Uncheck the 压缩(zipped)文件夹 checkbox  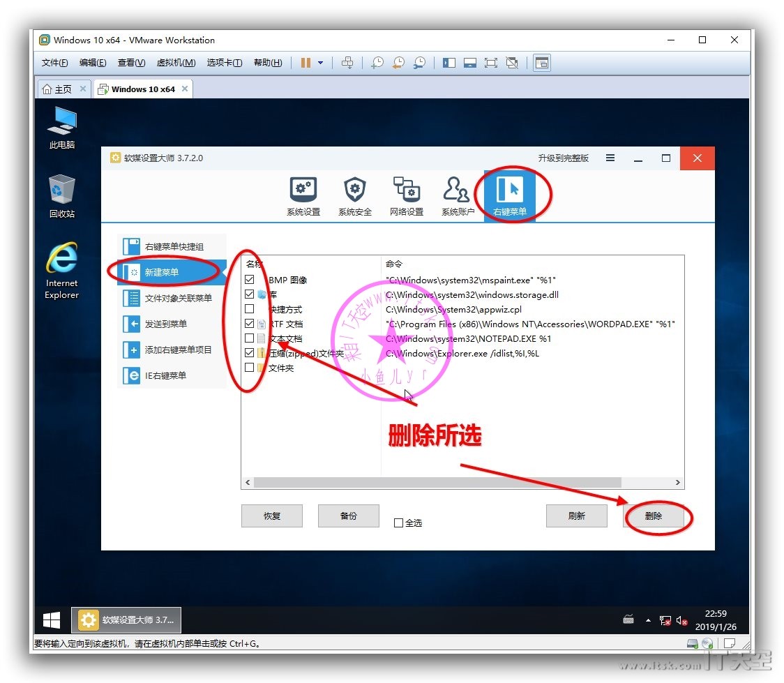click(250, 353)
